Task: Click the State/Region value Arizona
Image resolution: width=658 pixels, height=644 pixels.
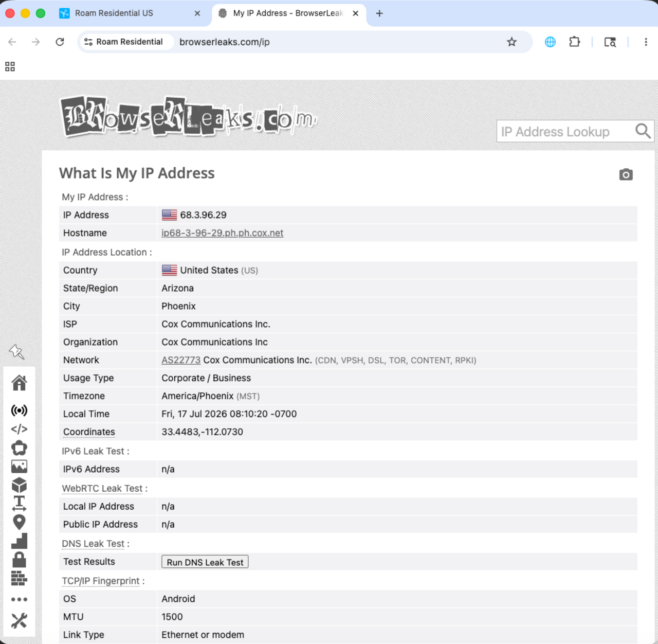Action: (x=177, y=288)
